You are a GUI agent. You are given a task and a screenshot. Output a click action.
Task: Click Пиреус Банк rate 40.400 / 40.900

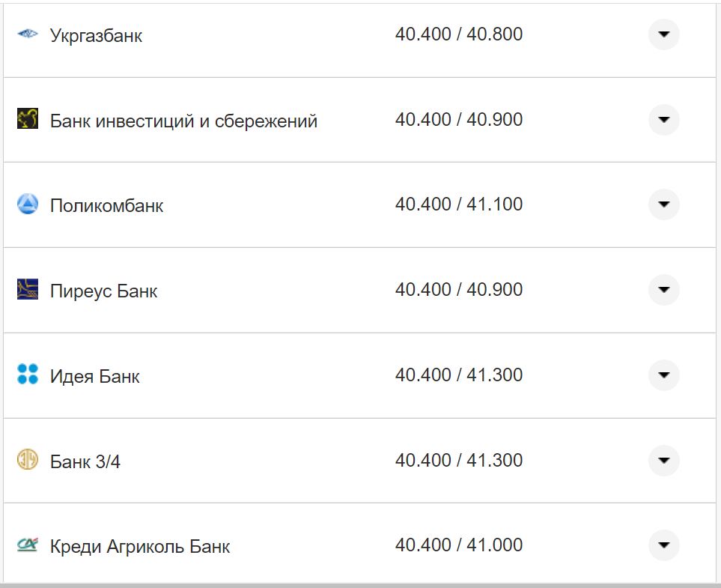(458, 290)
